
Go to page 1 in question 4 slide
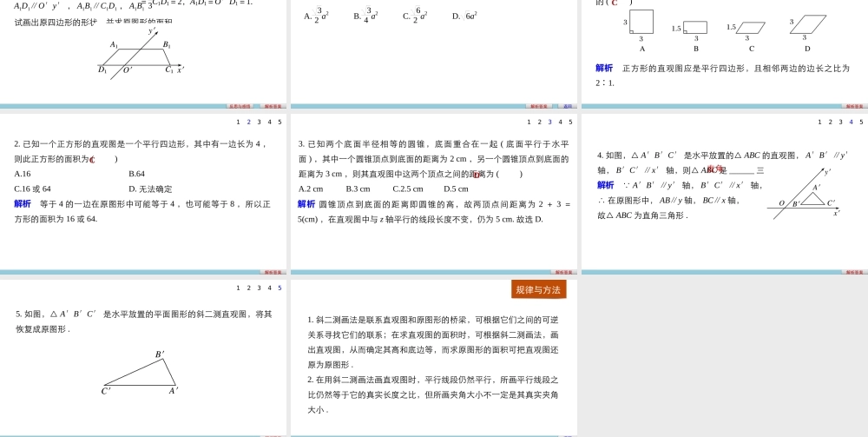pyautogui.click(x=819, y=122)
